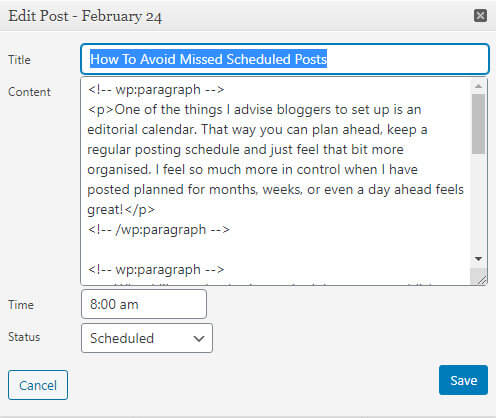Click the Content box resize grip corner
Image resolution: width=496 pixels, height=418 pixels.
tap(481, 279)
